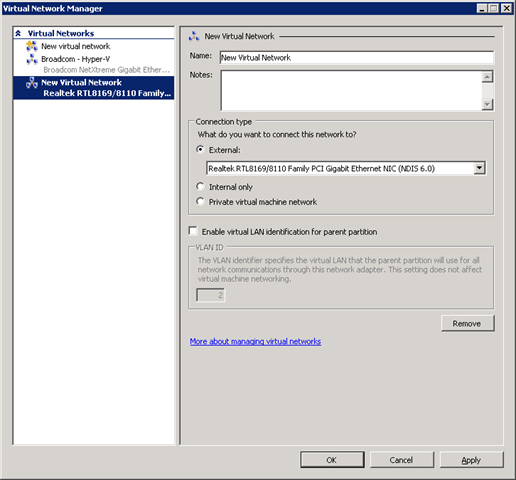Image resolution: width=516 pixels, height=480 pixels.
Task: Open the Realtek adapter dropdown arrow
Action: click(x=479, y=168)
